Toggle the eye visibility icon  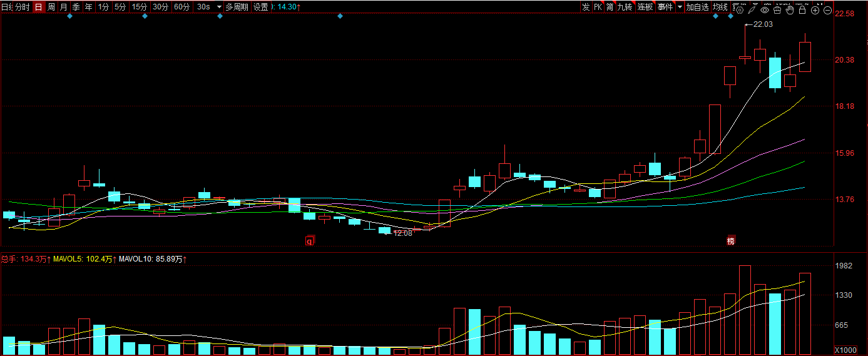765,10
